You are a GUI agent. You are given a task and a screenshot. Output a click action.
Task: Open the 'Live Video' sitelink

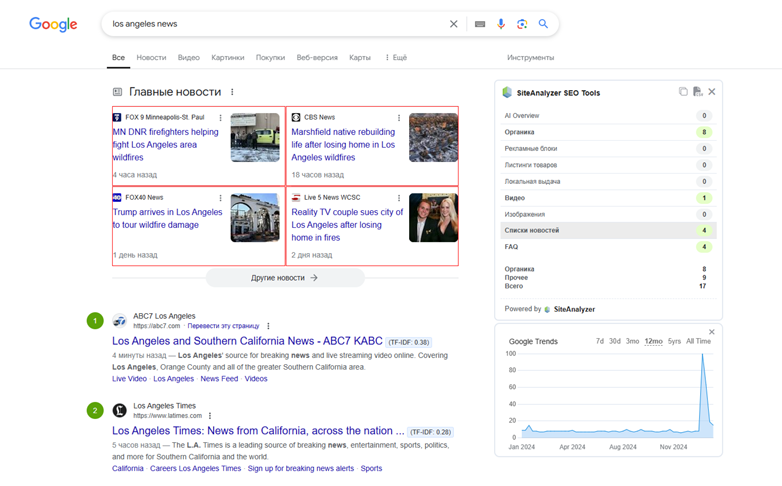click(129, 379)
